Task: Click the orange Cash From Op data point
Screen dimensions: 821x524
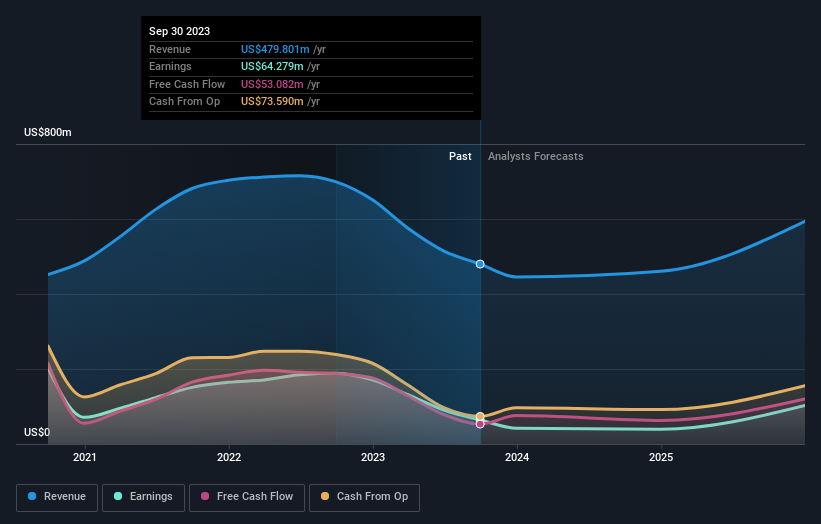Action: (480, 417)
